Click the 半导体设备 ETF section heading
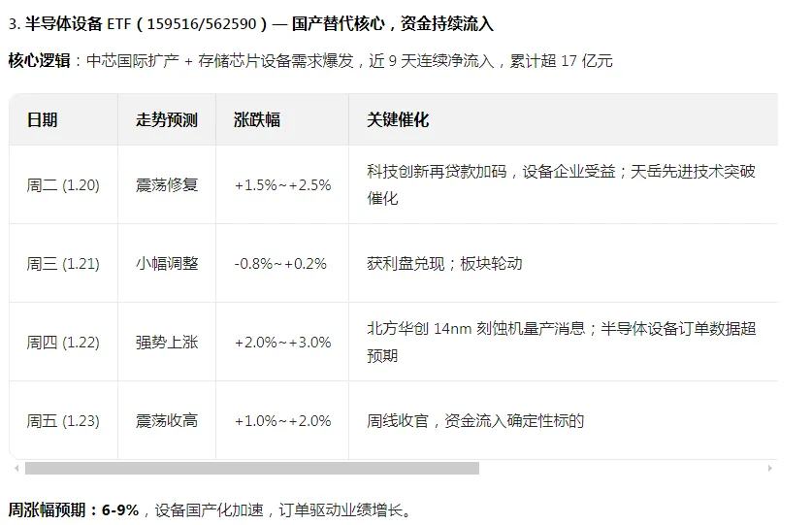The width and height of the screenshot is (812, 525). pos(251,24)
